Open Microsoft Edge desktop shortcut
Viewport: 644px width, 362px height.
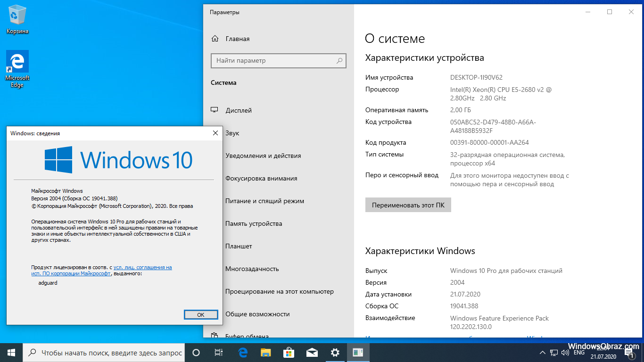17,69
